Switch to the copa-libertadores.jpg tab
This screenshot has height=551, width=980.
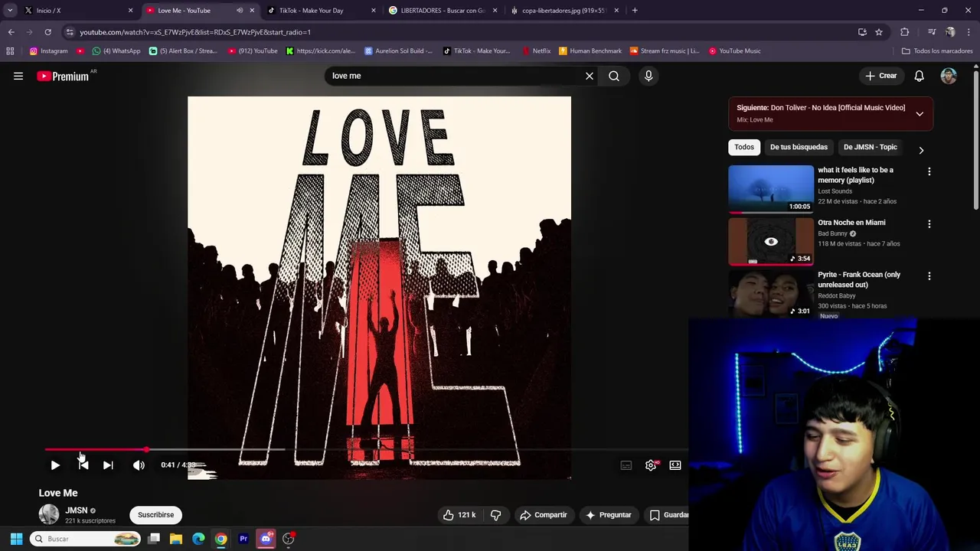[563, 11]
